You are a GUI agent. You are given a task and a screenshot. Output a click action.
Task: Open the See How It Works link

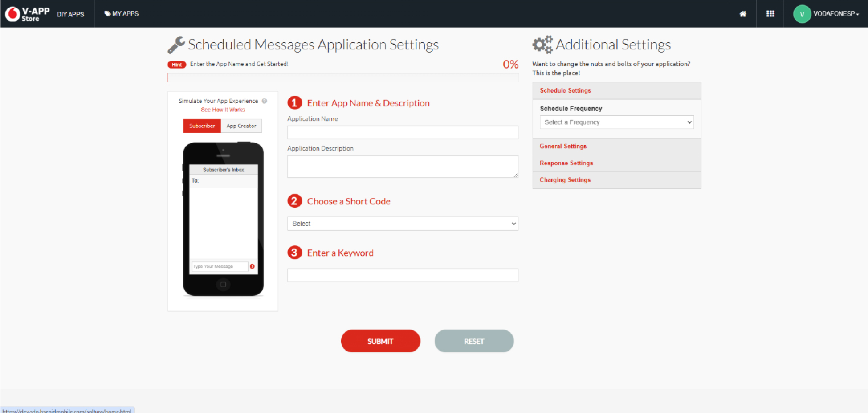pyautogui.click(x=223, y=109)
